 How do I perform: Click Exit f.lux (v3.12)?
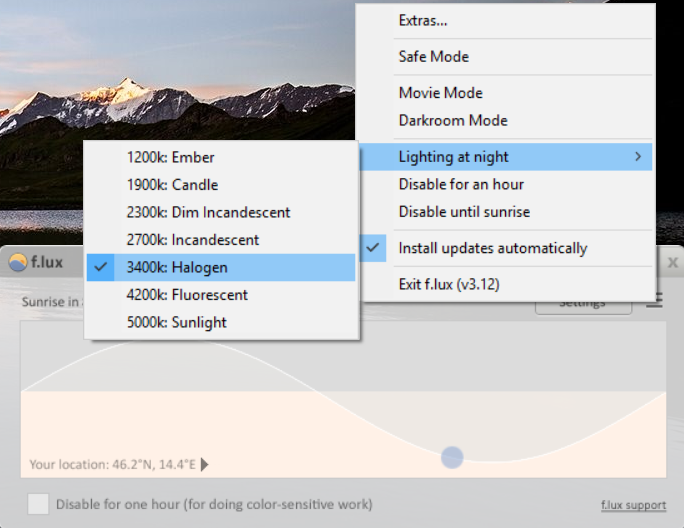click(x=506, y=285)
